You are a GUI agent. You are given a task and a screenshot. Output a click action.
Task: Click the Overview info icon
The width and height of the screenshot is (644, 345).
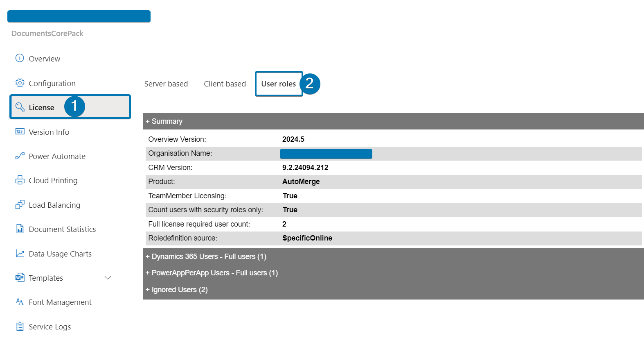pyautogui.click(x=20, y=58)
